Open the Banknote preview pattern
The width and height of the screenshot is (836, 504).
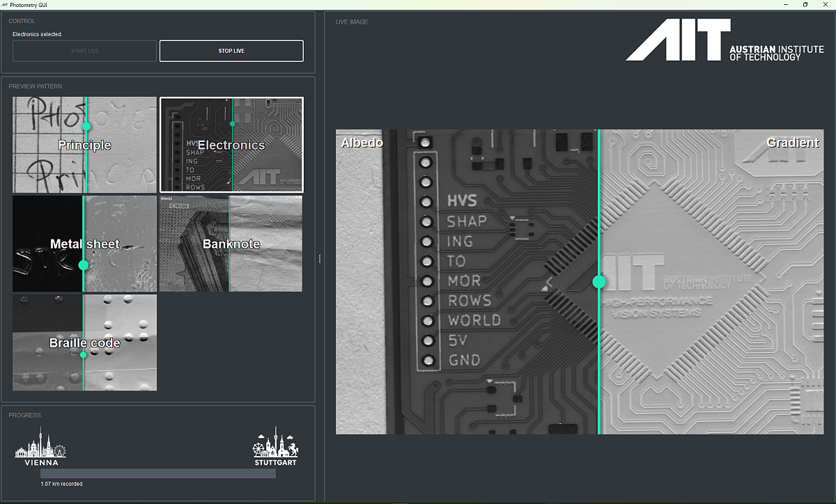click(231, 244)
